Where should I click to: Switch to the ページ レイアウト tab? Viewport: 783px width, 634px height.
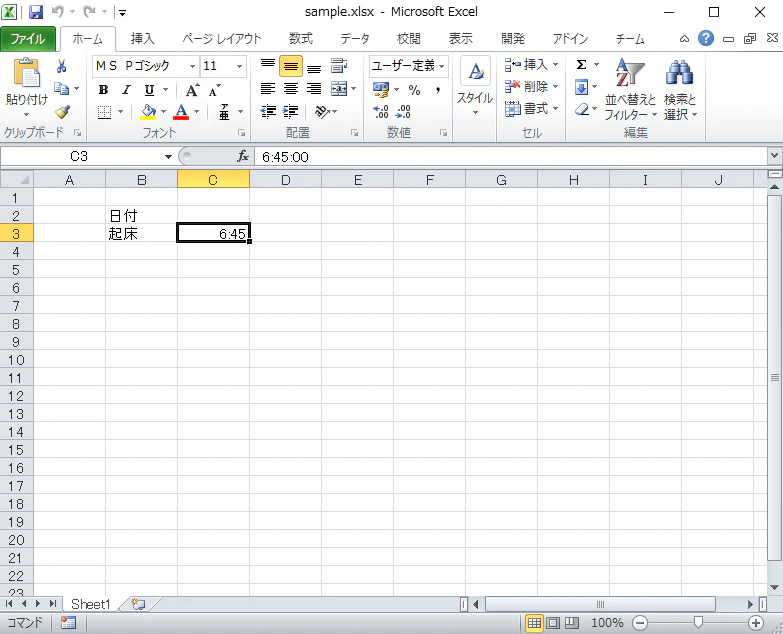tap(222, 38)
